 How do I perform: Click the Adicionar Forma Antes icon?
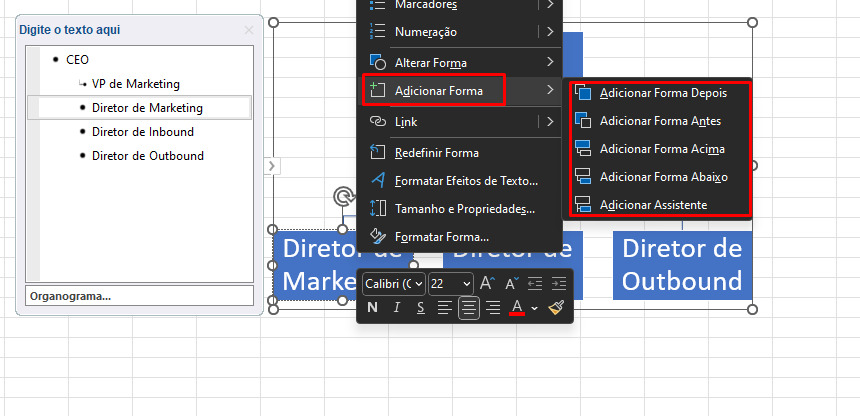[582, 120]
